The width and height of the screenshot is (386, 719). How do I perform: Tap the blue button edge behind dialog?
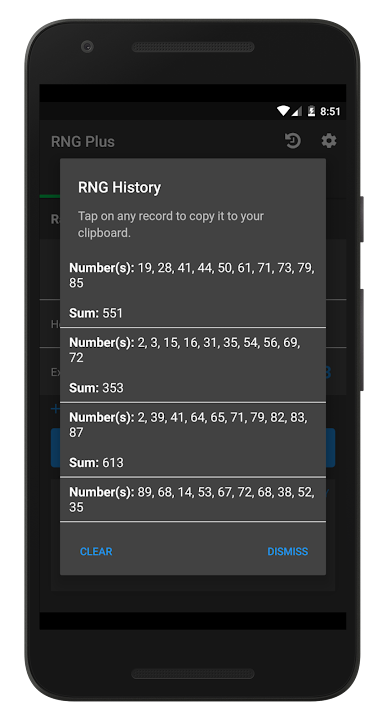331,448
